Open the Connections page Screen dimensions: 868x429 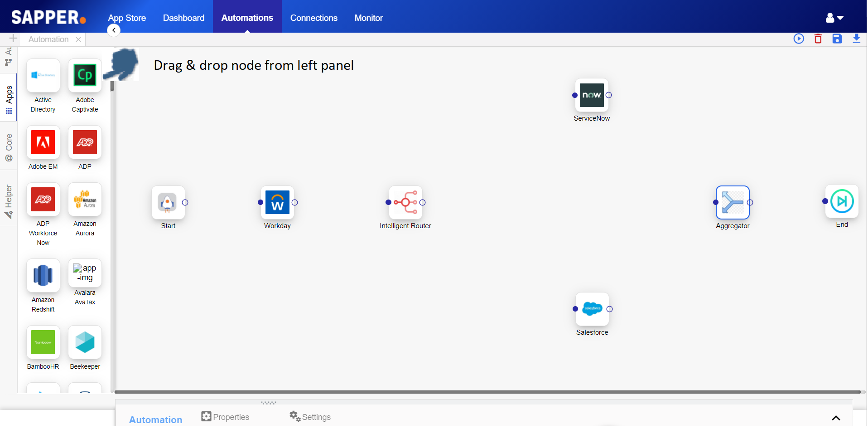point(314,18)
